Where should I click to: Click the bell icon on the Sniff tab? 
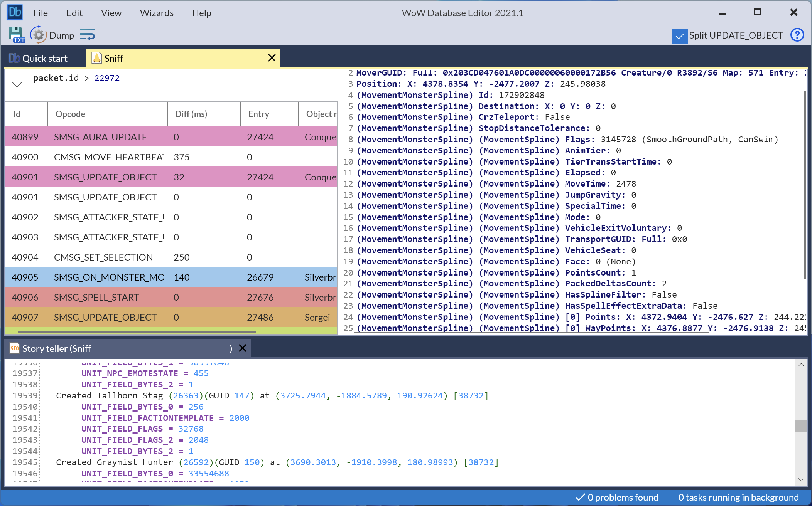(x=97, y=58)
